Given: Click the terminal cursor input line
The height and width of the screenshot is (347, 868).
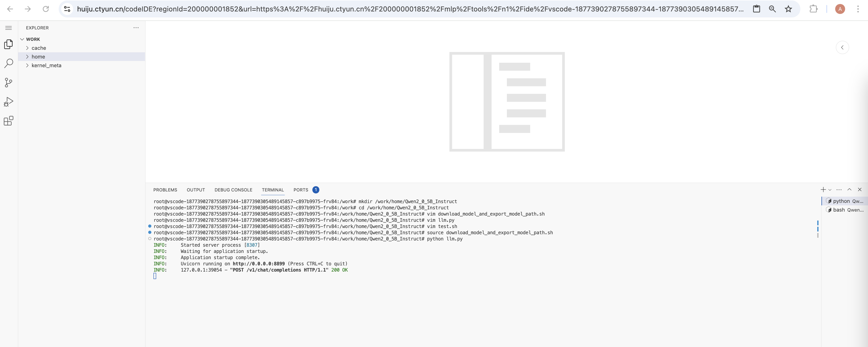Looking at the screenshot, I should point(155,276).
